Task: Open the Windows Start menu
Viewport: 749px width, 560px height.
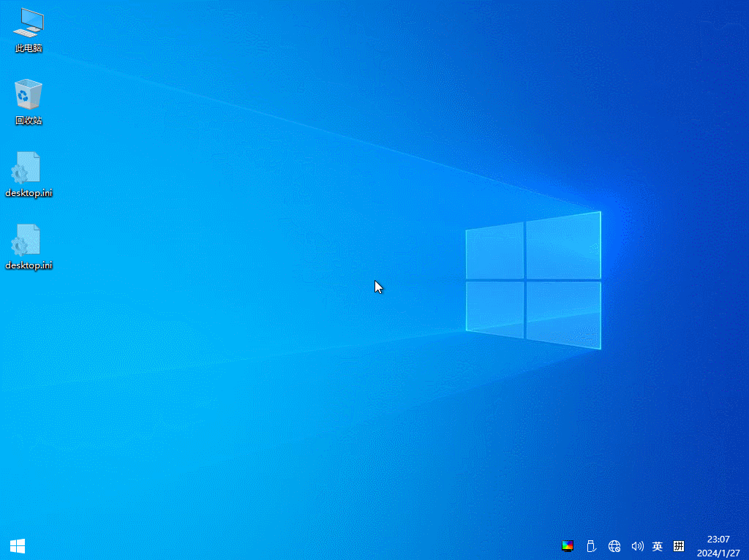Action: click(18, 545)
